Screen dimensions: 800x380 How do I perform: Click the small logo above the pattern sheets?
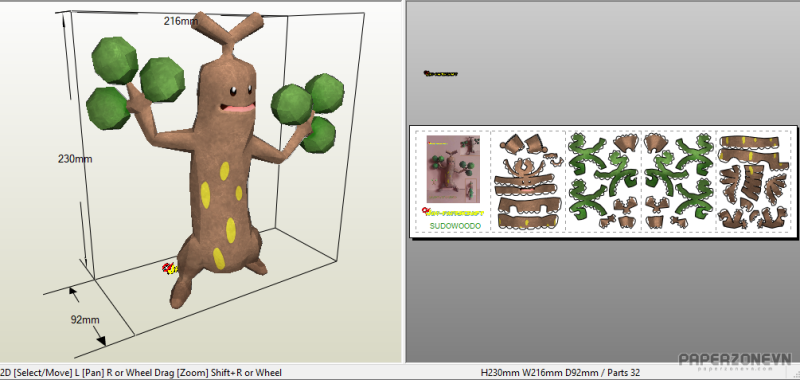pyautogui.click(x=441, y=74)
